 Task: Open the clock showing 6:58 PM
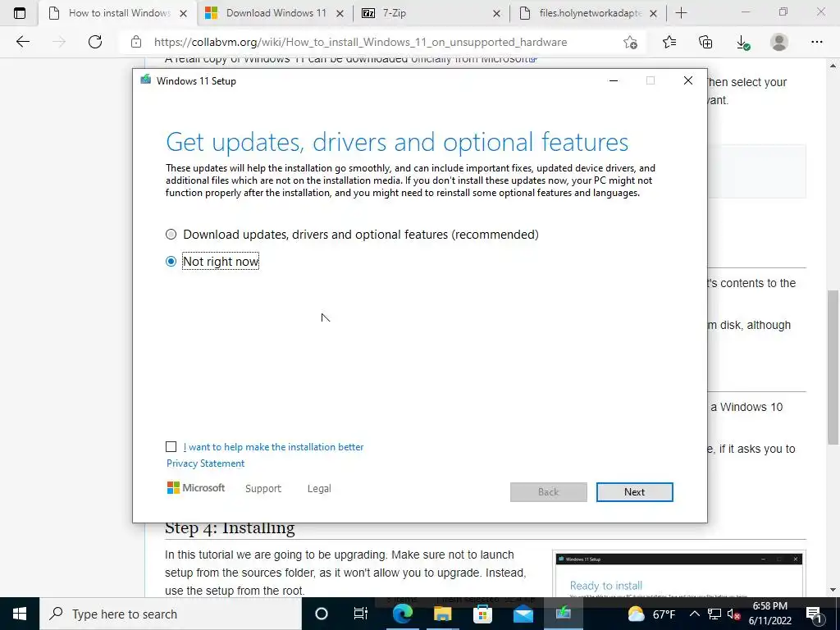click(769, 614)
